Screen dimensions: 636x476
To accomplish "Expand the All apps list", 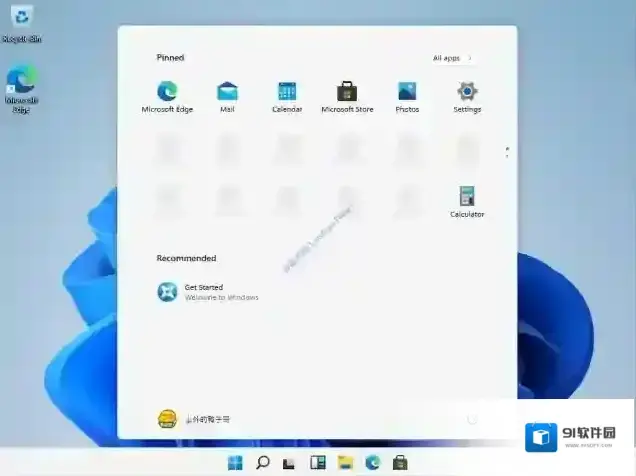I will [x=452, y=58].
